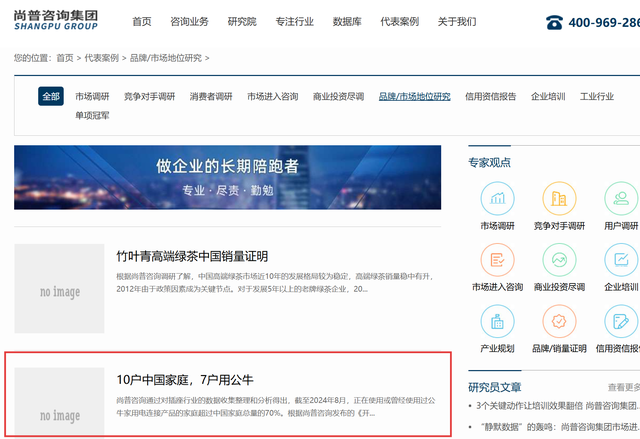The width and height of the screenshot is (640, 439).
Task: Click the thumbnail of 竹叶青 article
Action: (x=59, y=288)
